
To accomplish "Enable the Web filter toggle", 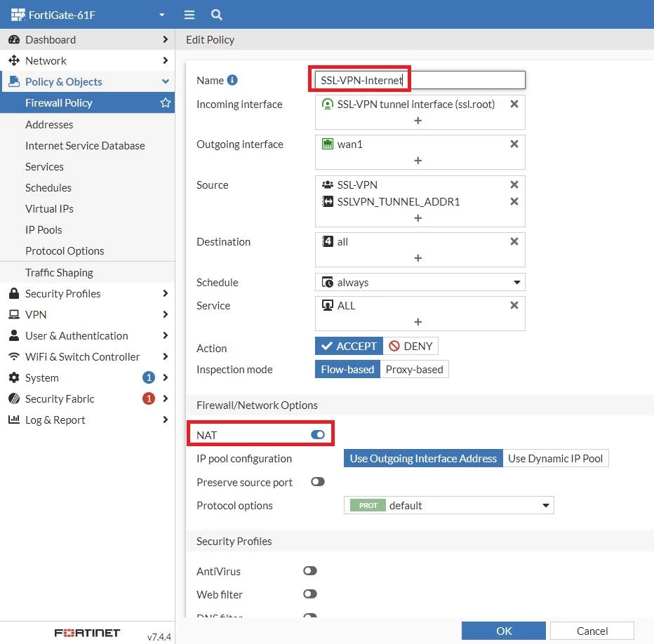I will [x=310, y=594].
